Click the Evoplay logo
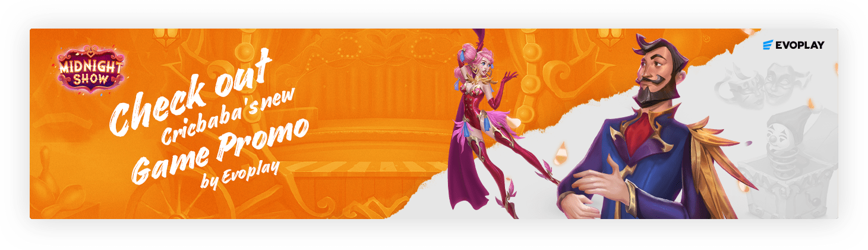The width and height of the screenshot is (868, 250). [x=793, y=45]
